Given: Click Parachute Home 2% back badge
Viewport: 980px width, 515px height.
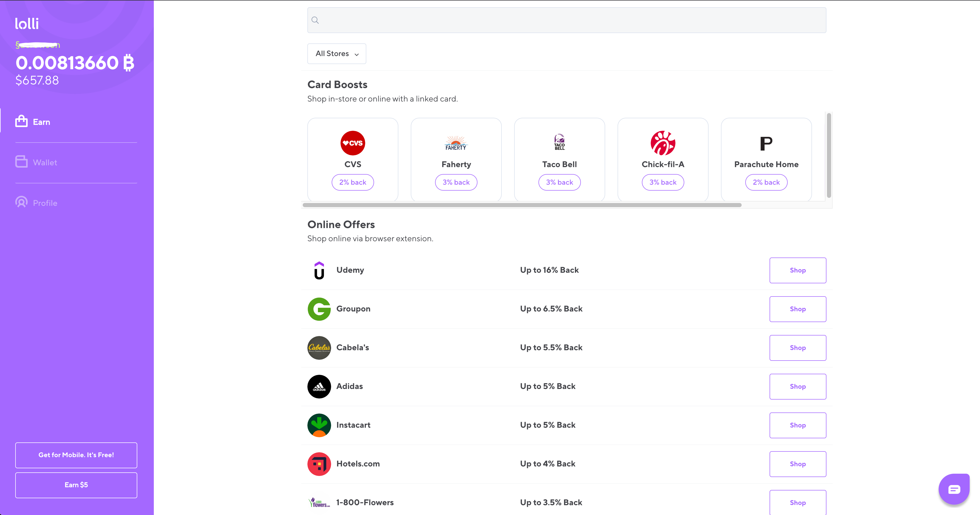Looking at the screenshot, I should (x=766, y=182).
